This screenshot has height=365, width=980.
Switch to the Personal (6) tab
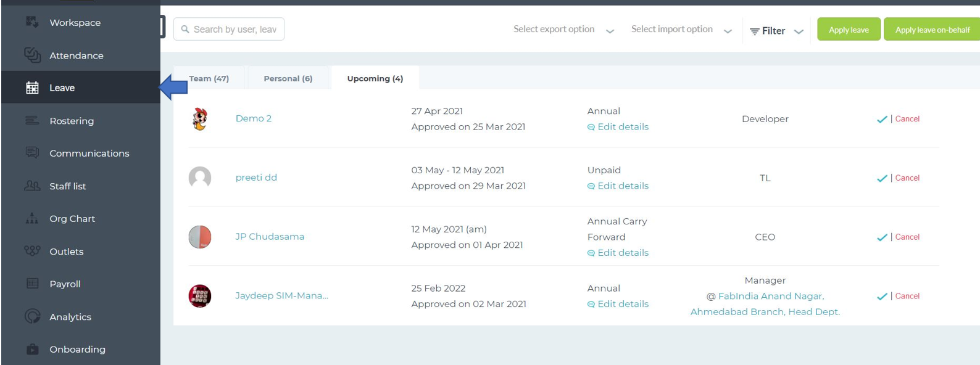pos(288,78)
